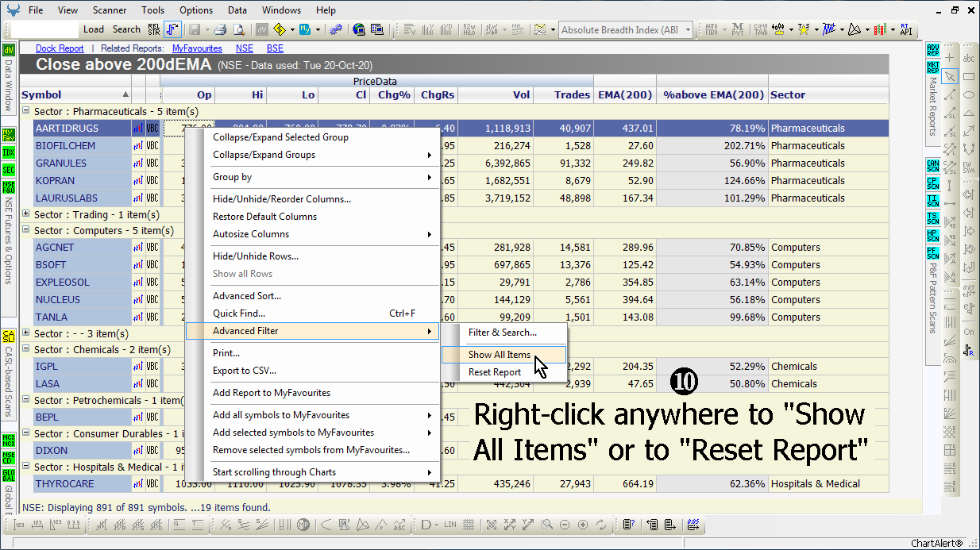Select the ellipse drawing tool
The height and width of the screenshot is (550, 980).
point(969,94)
